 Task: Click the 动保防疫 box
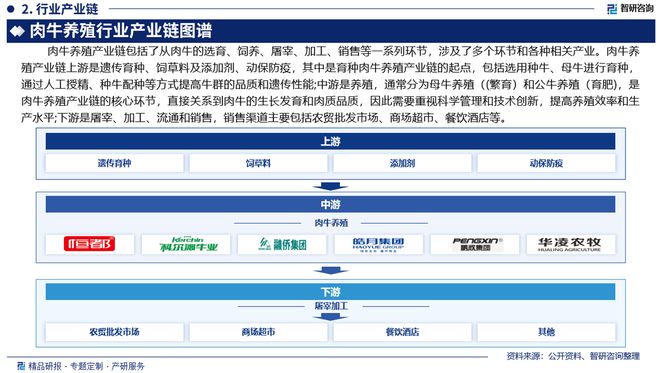tap(546, 163)
